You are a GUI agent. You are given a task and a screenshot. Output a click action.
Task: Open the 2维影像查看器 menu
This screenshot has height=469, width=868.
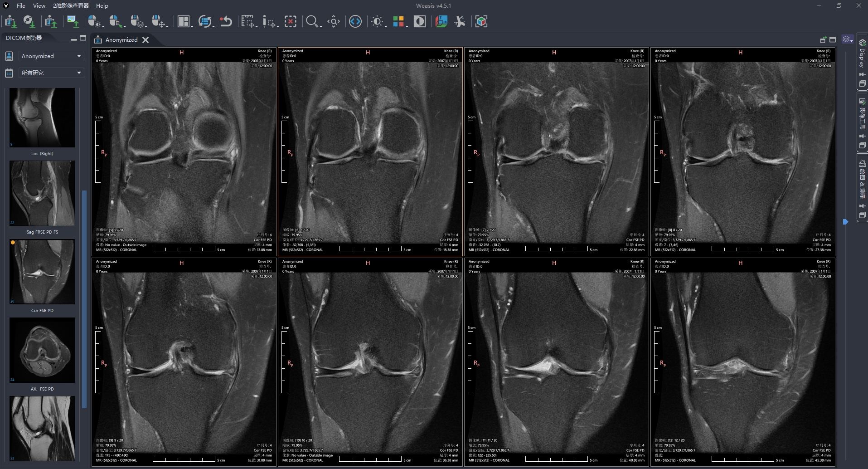point(71,5)
